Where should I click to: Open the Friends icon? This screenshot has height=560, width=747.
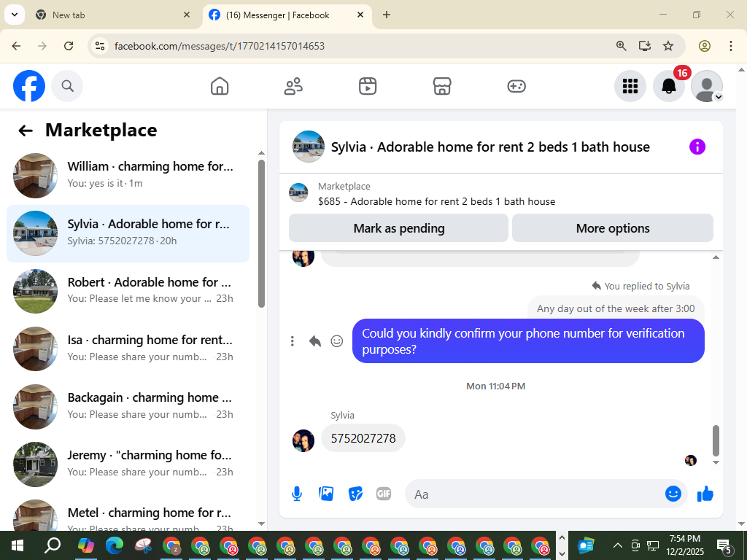coord(293,86)
